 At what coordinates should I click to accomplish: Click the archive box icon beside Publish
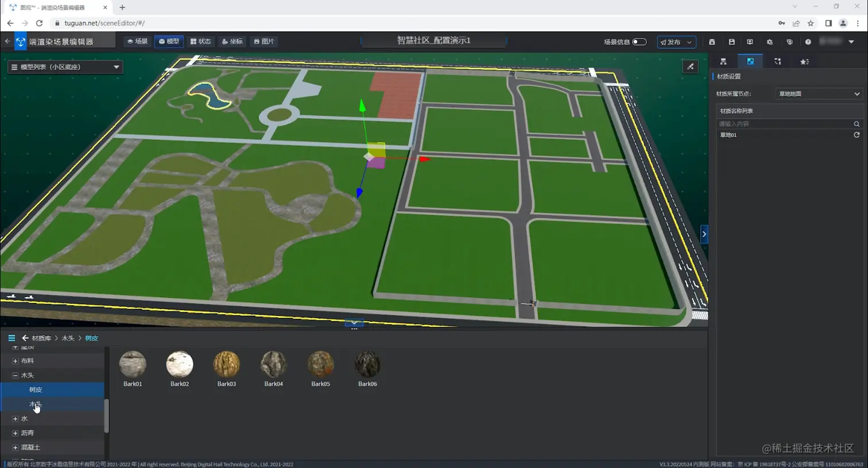(x=712, y=42)
